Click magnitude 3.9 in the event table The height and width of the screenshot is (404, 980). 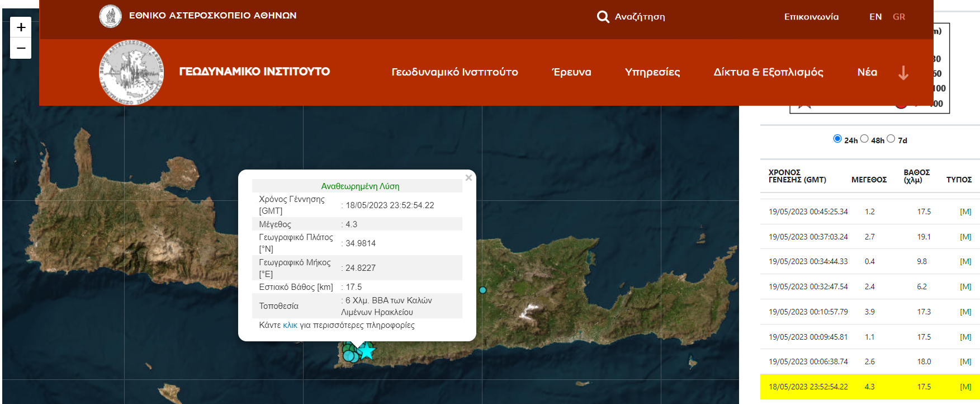click(870, 312)
